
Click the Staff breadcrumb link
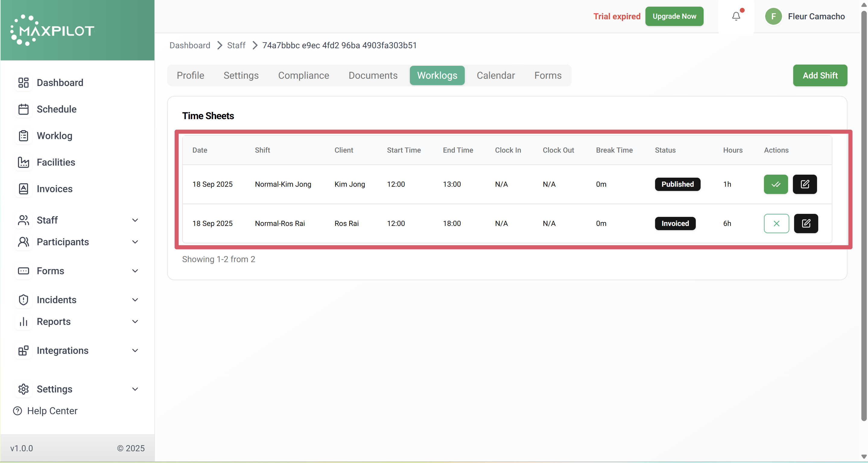pos(236,45)
